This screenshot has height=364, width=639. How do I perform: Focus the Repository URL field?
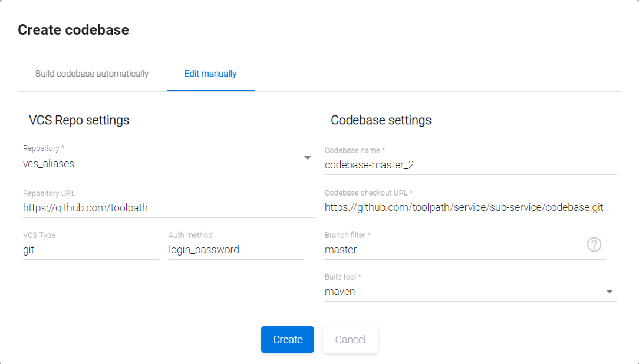[169, 207]
